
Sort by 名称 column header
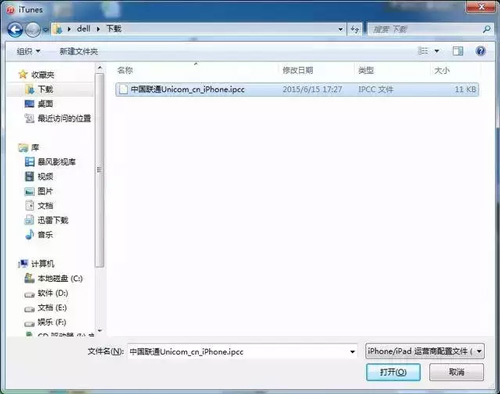coord(125,70)
